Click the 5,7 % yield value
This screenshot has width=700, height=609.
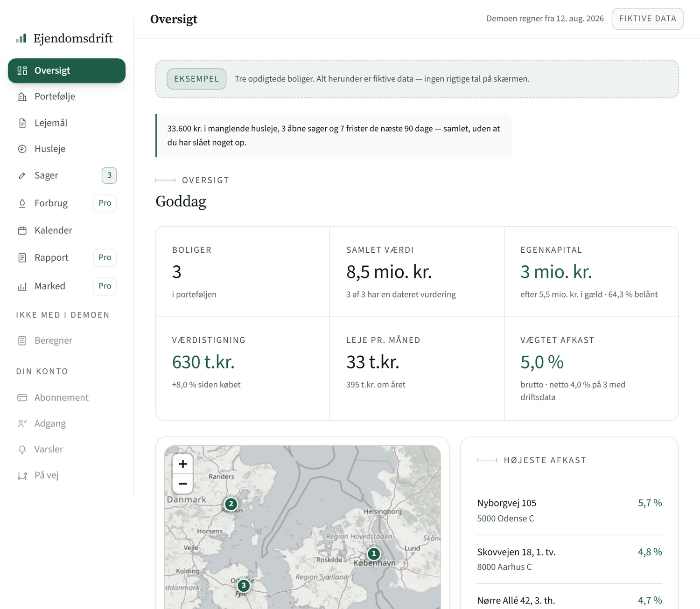click(650, 503)
